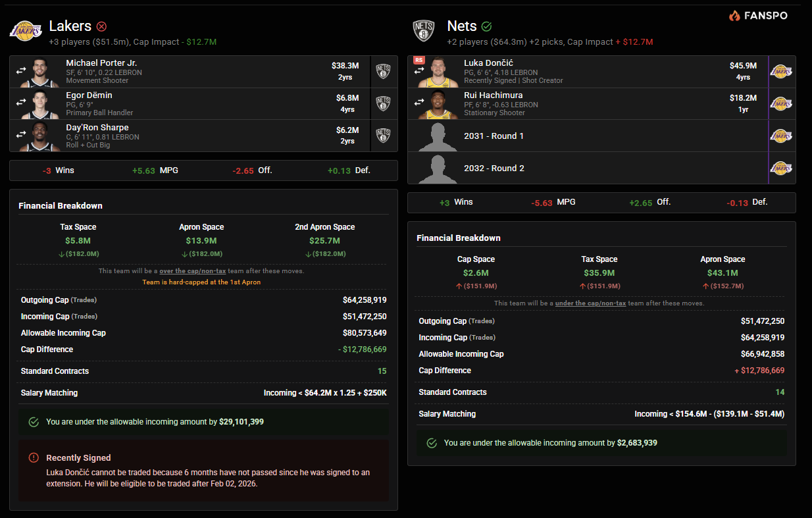Viewport: 812px width, 518px height.
Task: Click Lakers Cap Difference - $12,786,669
Action: [362, 350]
